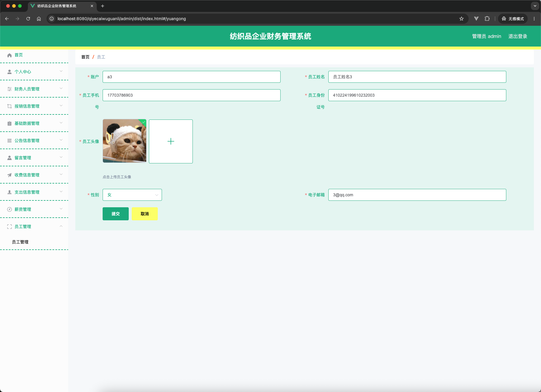Click the clipboard icon beside 基础数据管理
Screen dimensions: 541x392
tap(9, 123)
